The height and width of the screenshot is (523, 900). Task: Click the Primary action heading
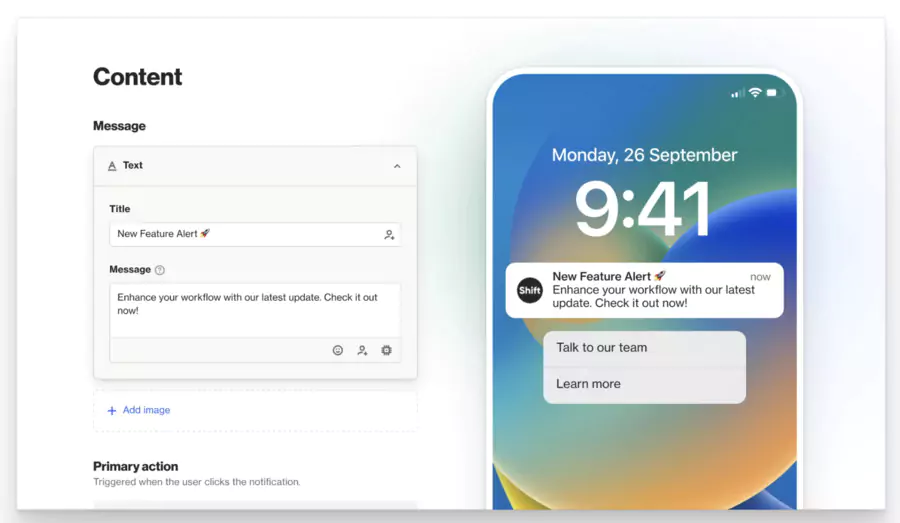pyautogui.click(x=135, y=466)
